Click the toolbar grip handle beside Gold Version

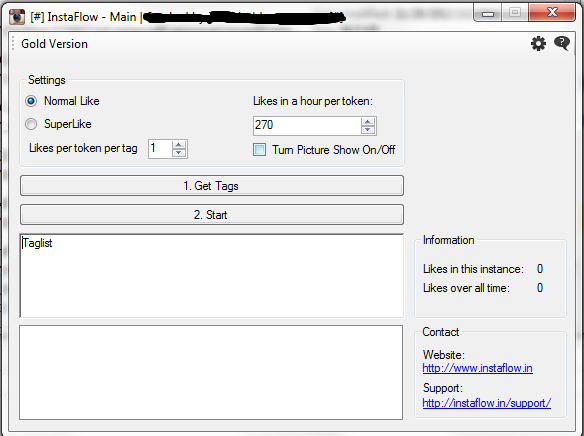tap(13, 44)
